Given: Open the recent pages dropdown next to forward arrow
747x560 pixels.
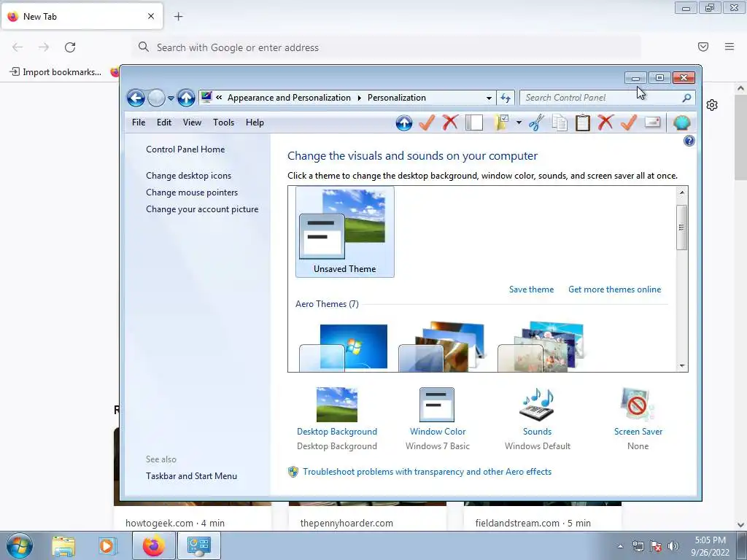Looking at the screenshot, I should tap(171, 98).
